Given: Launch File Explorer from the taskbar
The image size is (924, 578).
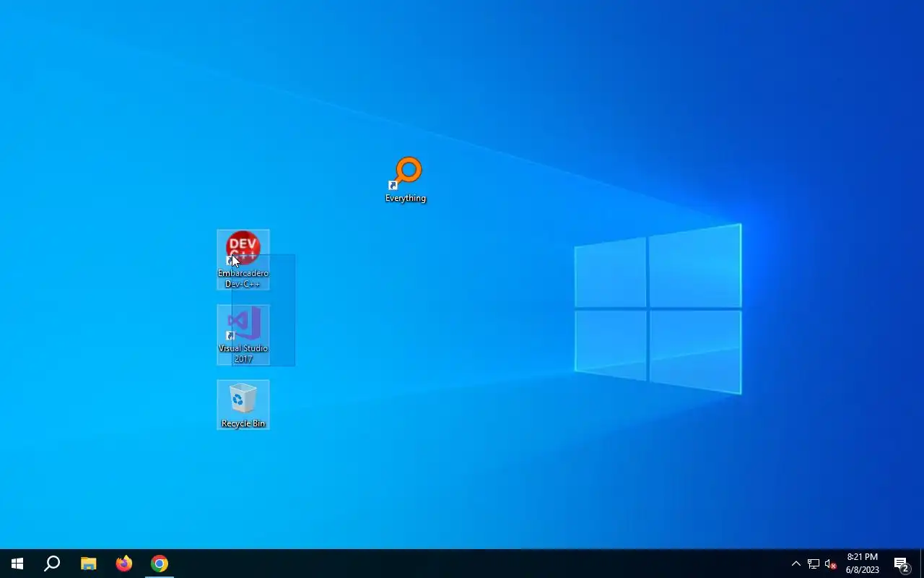Looking at the screenshot, I should [88, 564].
